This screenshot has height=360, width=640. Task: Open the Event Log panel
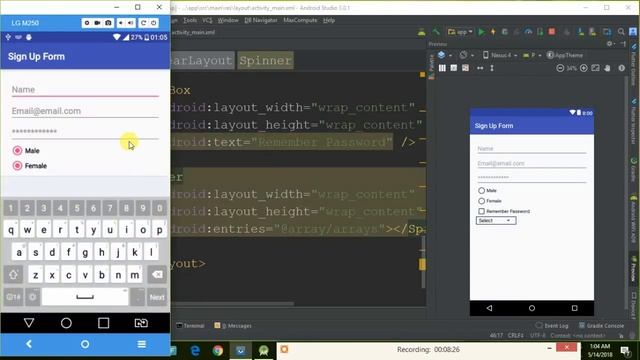point(552,326)
